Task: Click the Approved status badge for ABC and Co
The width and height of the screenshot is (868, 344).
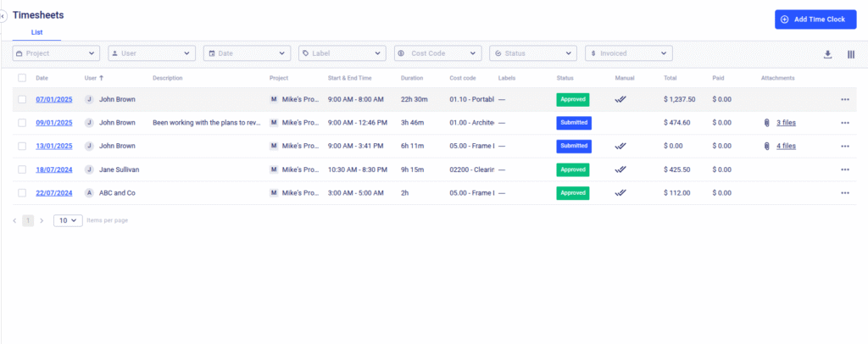Action: tap(573, 193)
